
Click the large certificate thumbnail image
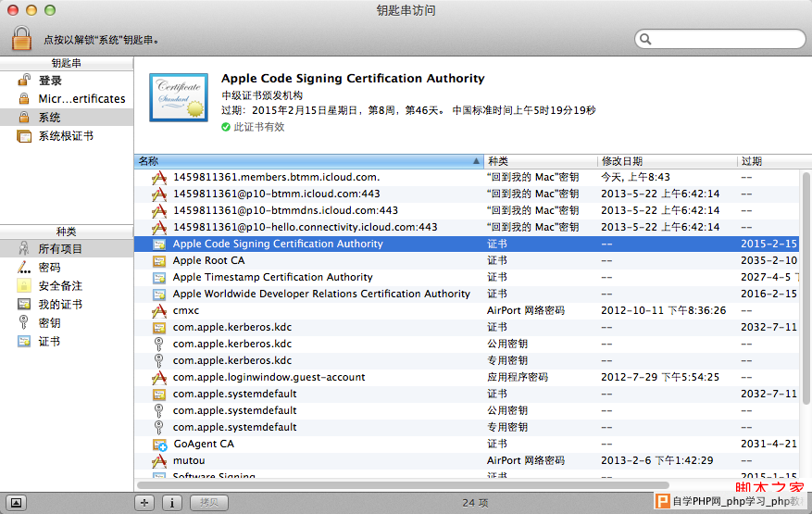point(179,97)
